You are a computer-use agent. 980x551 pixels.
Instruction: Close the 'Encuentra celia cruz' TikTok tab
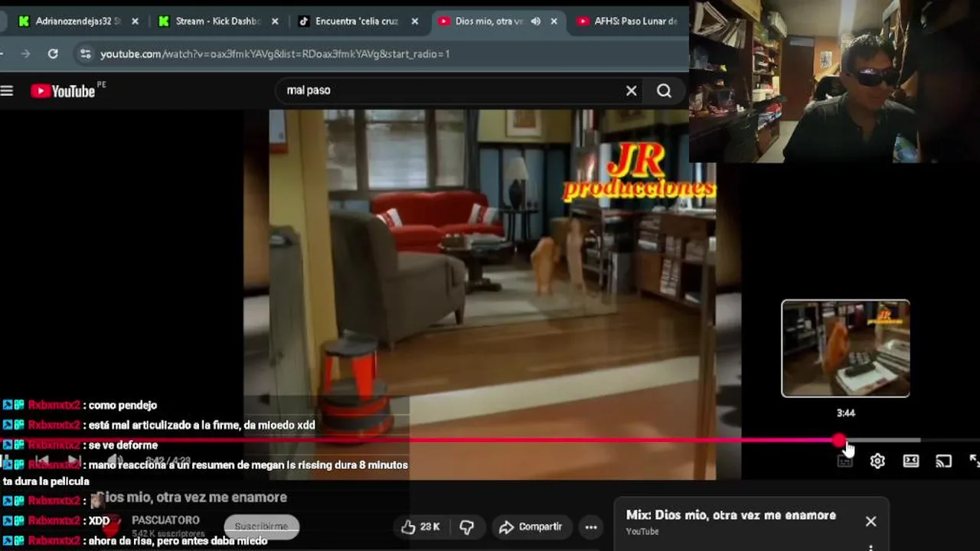[x=415, y=21]
